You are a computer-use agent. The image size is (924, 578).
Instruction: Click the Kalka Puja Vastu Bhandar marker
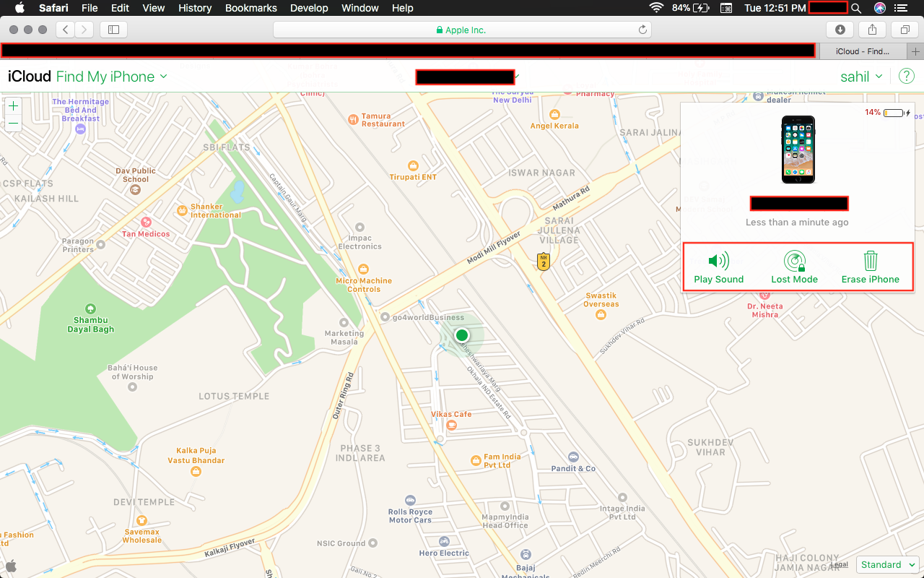coord(196,471)
